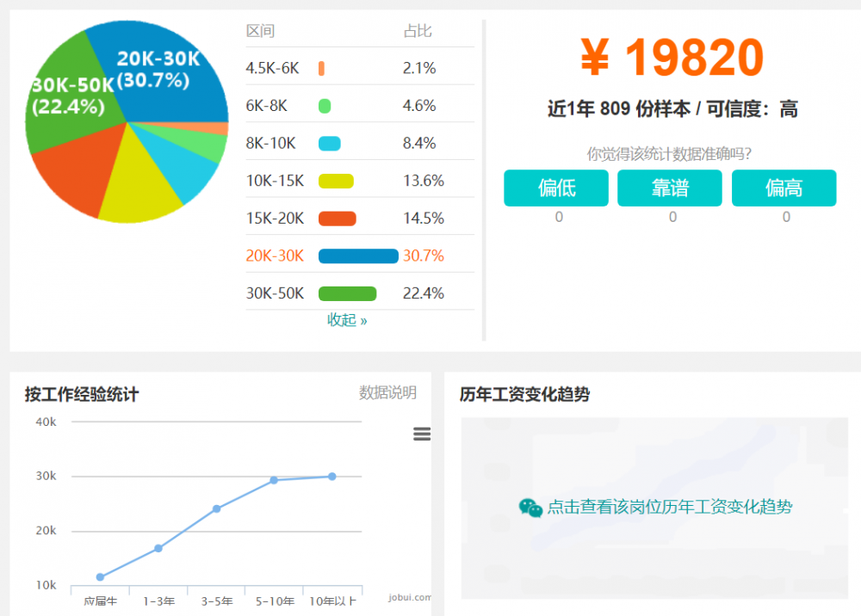Vote 靠谱 on the salary statistic
The width and height of the screenshot is (861, 616).
[670, 188]
